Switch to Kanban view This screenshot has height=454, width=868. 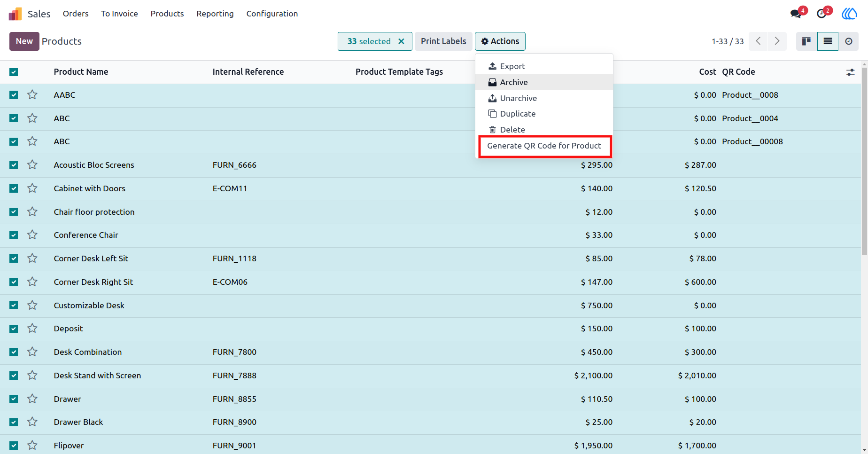(x=806, y=41)
